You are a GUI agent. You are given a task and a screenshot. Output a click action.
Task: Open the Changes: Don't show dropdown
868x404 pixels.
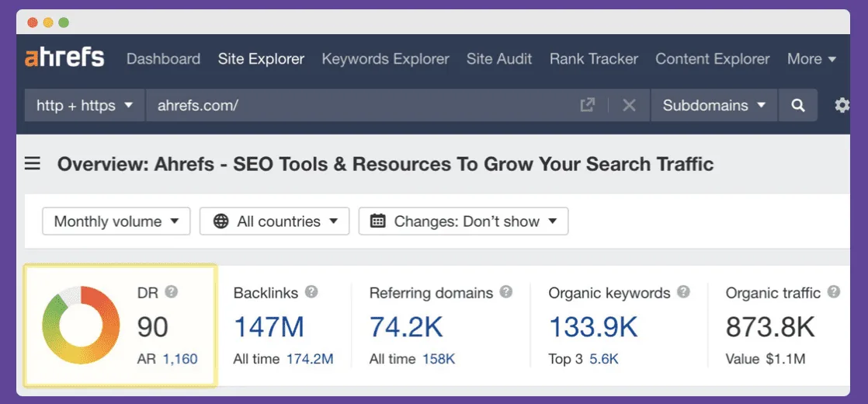pyautogui.click(x=464, y=221)
